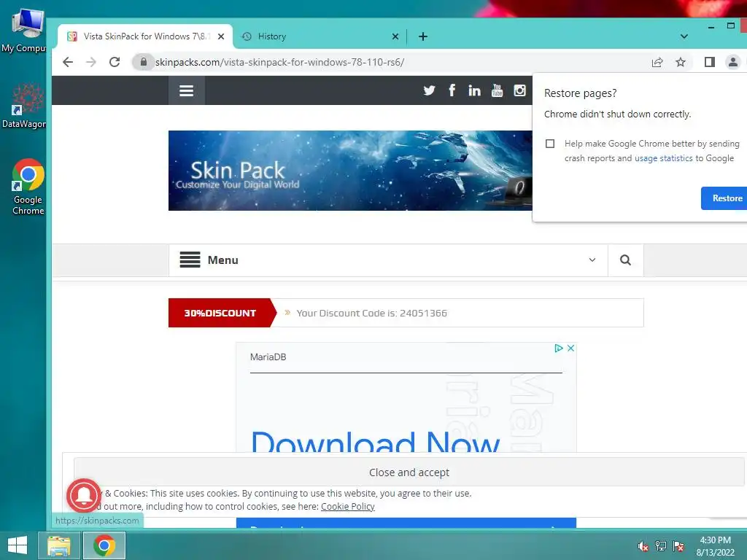Select the Google Chrome desktop shortcut
The width and height of the screenshot is (747, 560).
click(x=28, y=187)
